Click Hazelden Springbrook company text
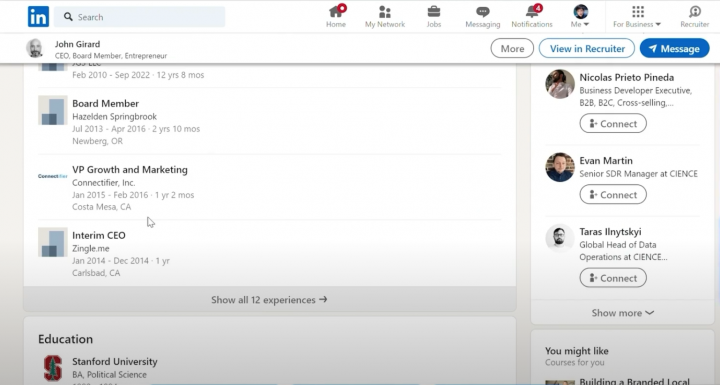 (114, 117)
